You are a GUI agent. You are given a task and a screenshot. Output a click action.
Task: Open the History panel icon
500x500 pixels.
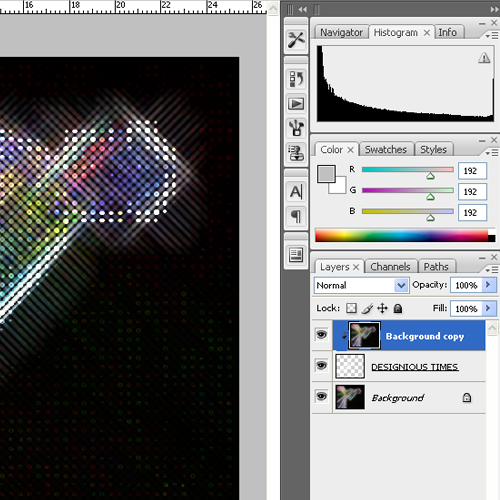[296, 79]
